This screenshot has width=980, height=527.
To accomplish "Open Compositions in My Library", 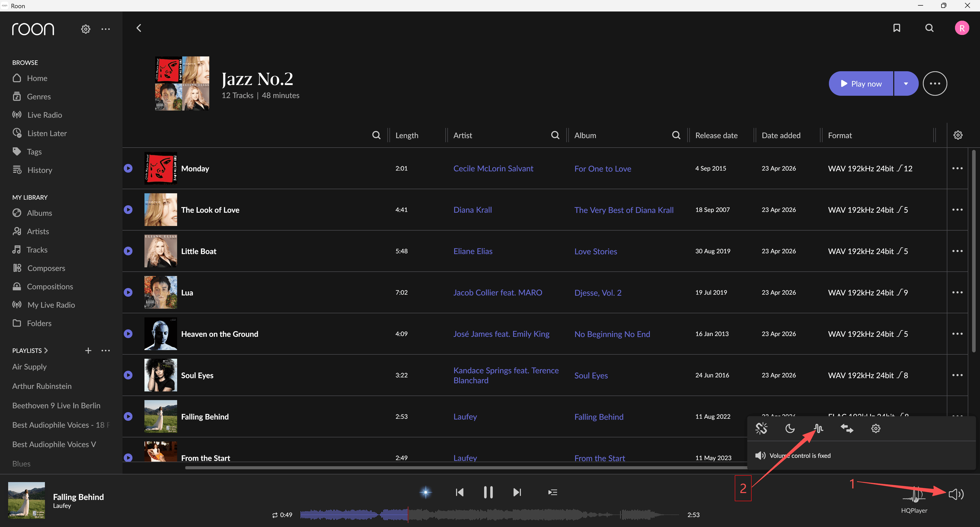I will click(43, 286).
